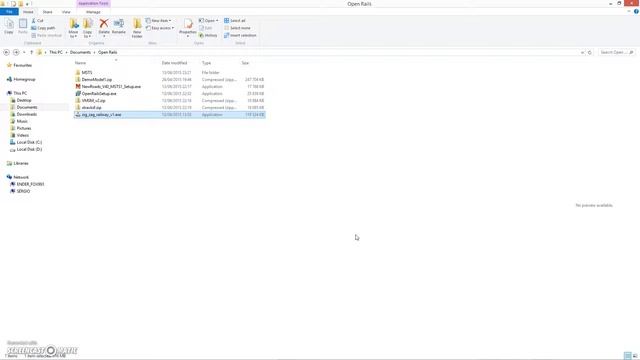Open Favourites in navigation pane
Image resolution: width=640 pixels, height=360 pixels.
(22, 65)
